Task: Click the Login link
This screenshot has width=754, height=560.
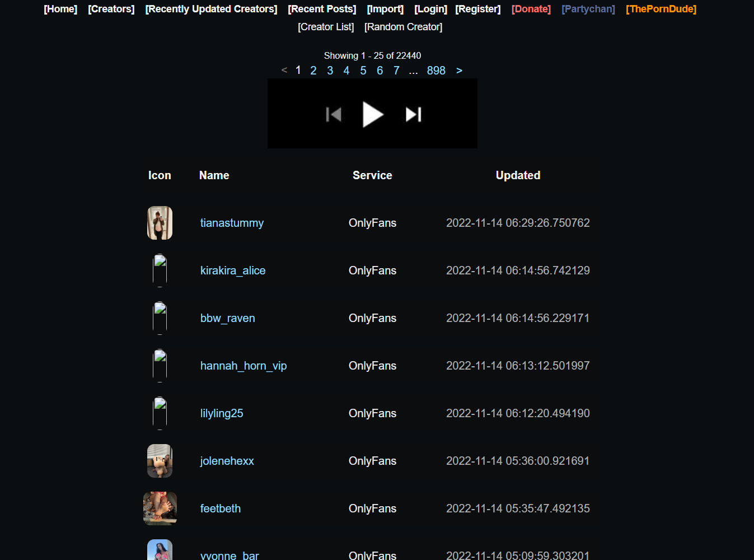Action: (x=431, y=9)
